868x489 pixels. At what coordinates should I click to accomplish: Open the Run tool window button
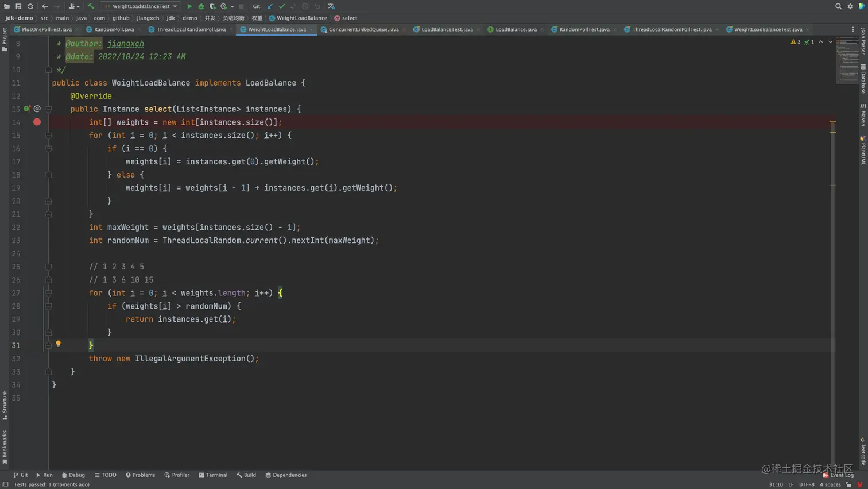tap(44, 475)
